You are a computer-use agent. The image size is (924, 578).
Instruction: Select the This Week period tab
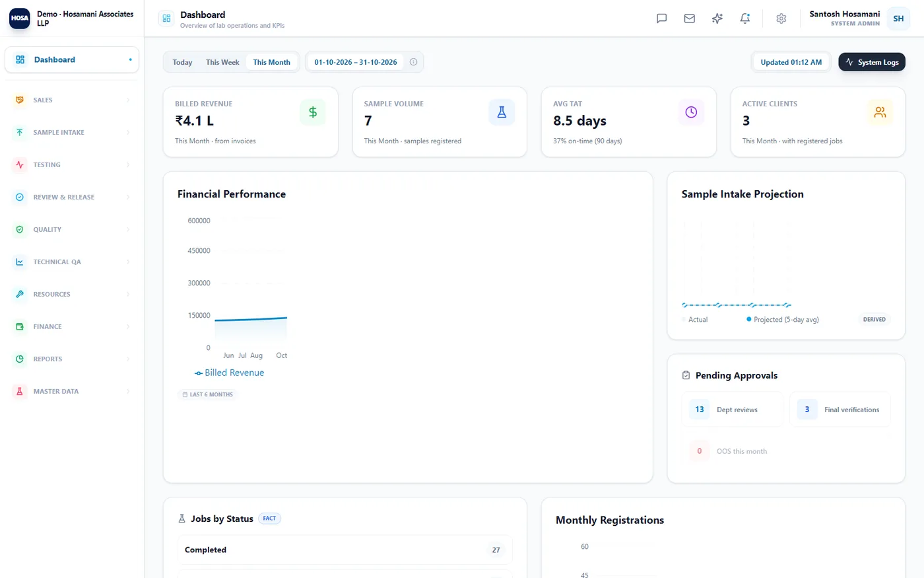[222, 62]
